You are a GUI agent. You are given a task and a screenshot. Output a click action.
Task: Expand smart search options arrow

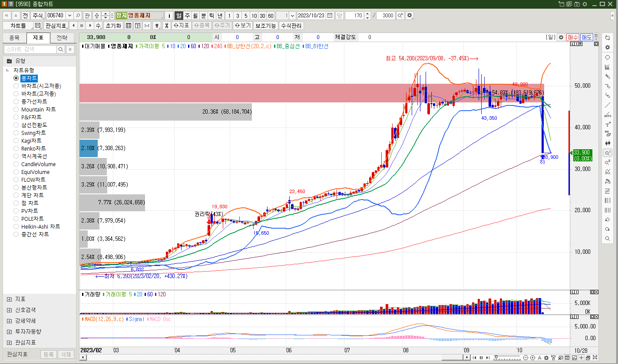(x=70, y=50)
